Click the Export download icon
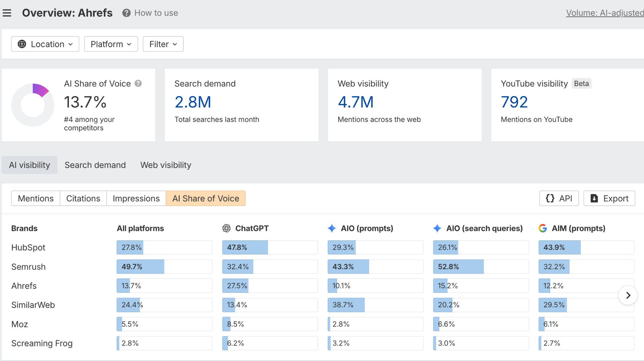 594,198
